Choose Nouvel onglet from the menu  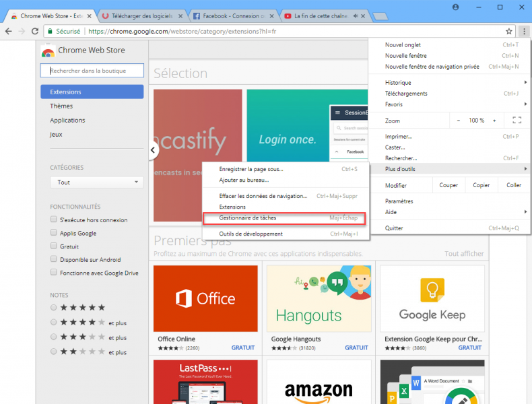[x=450, y=44]
